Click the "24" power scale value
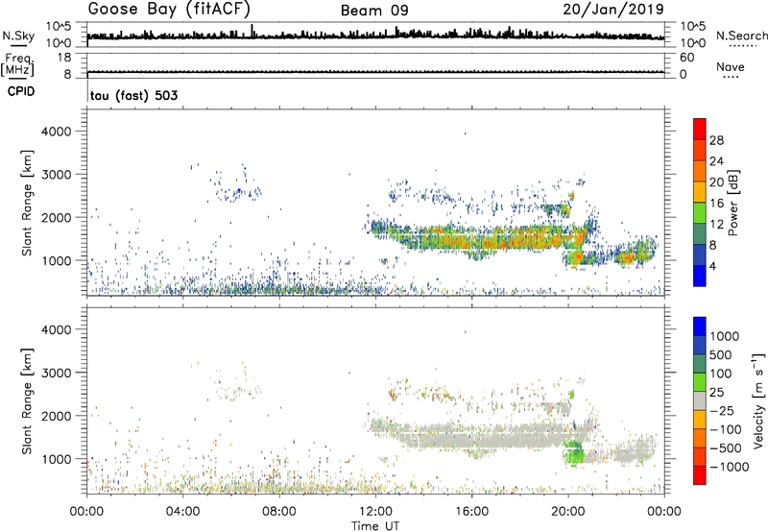Image resolution: width=768 pixels, height=532 pixels. [x=716, y=161]
